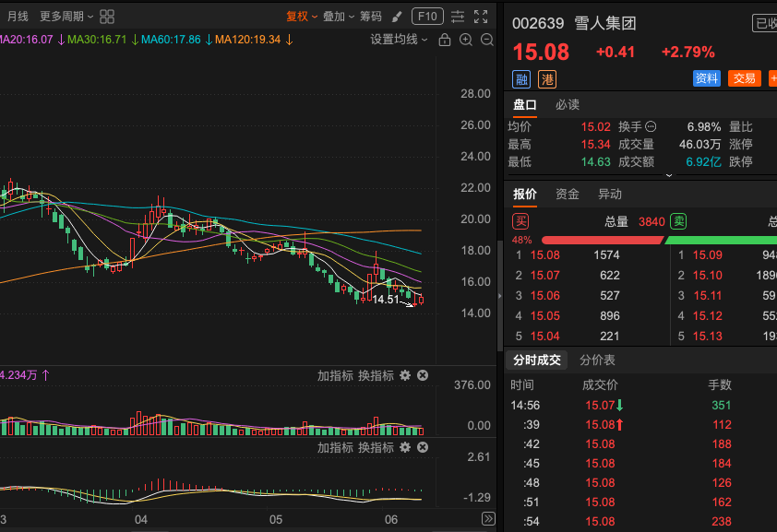The image size is (777, 532).
Task: Click the 14:56 trade row price 15.07
Action: pos(600,406)
